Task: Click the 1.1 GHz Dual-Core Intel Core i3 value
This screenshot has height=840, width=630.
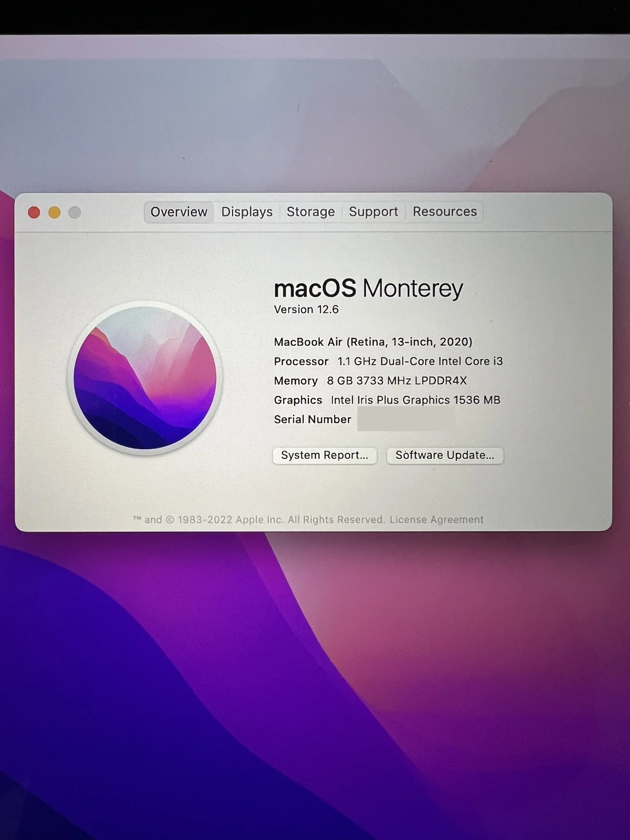Action: point(420,361)
